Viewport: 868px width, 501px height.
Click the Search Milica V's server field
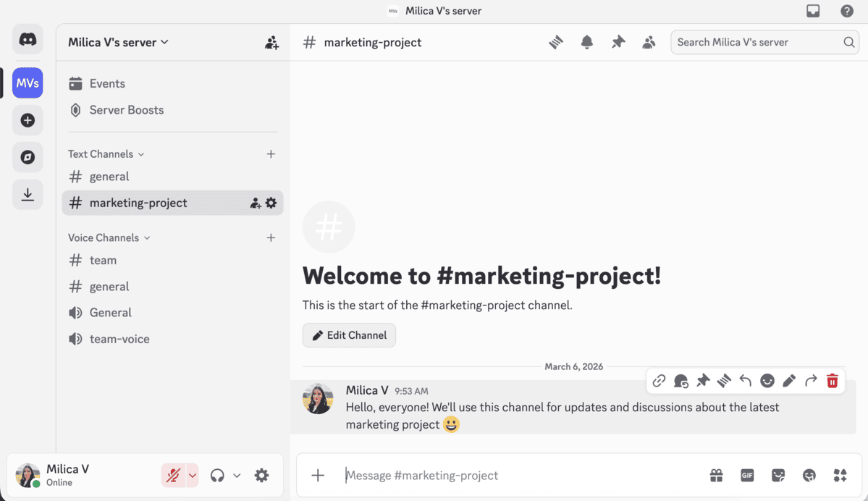757,43
